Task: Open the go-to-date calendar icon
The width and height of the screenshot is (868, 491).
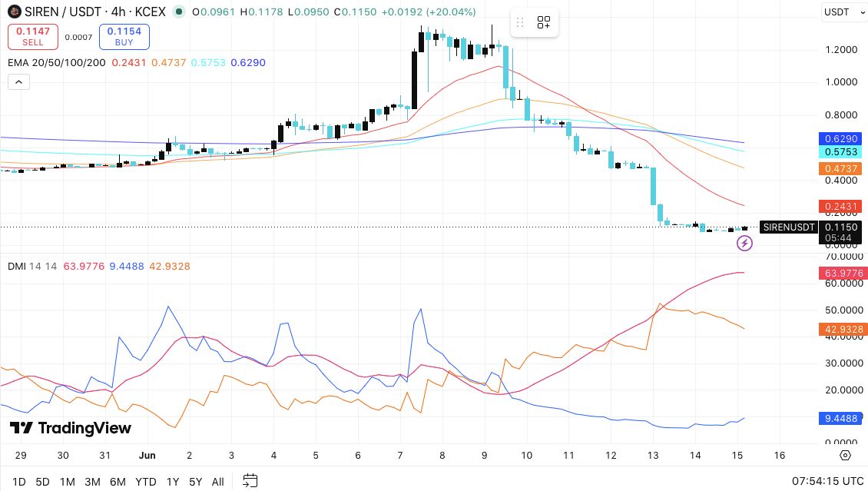Action: 250,480
